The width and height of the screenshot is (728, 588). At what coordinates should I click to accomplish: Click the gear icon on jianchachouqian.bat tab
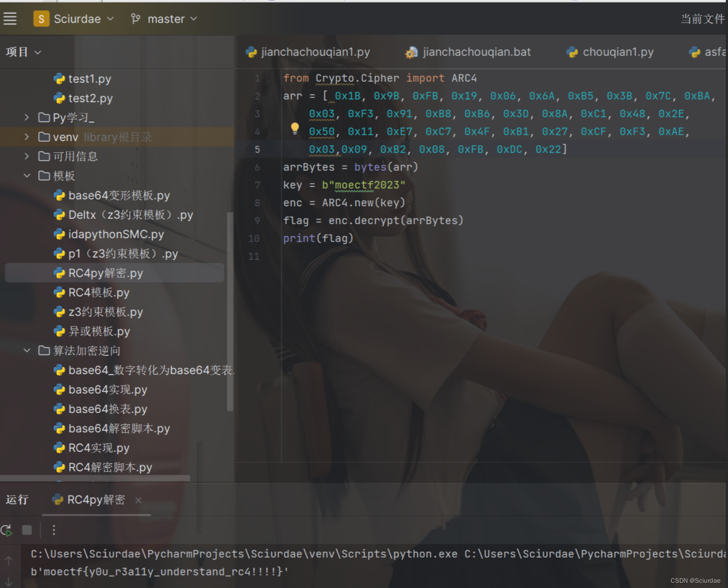click(411, 52)
